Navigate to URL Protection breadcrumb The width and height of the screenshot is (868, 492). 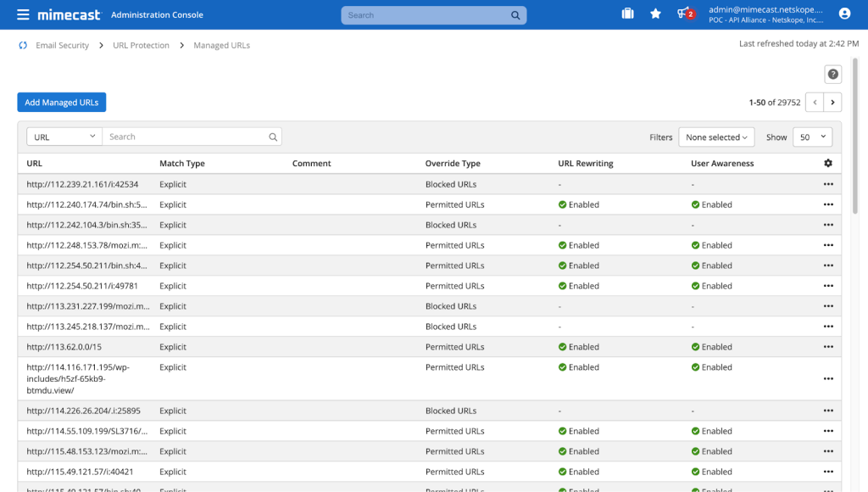point(142,46)
